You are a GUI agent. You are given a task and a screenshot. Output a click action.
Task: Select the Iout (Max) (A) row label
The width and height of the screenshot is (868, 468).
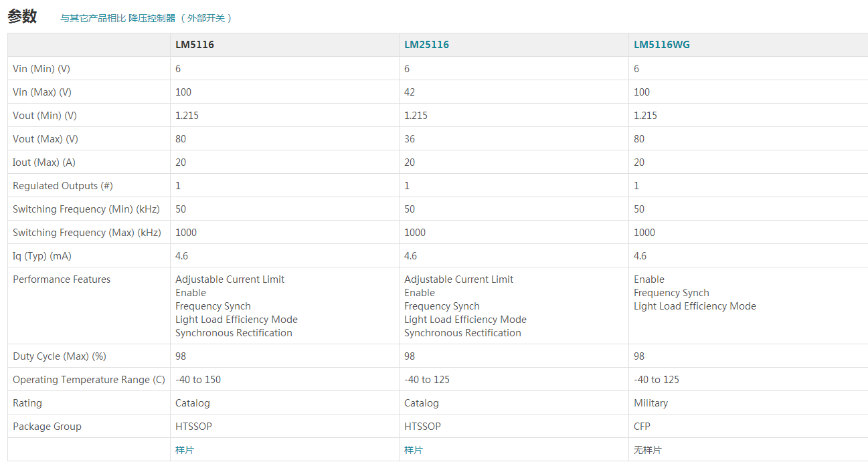44,162
